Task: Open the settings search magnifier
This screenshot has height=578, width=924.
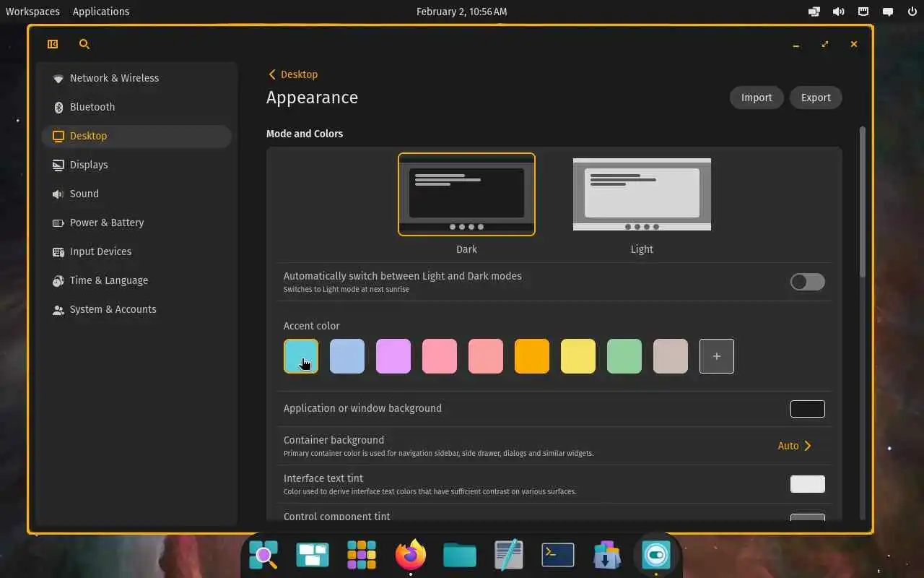Action: click(84, 44)
